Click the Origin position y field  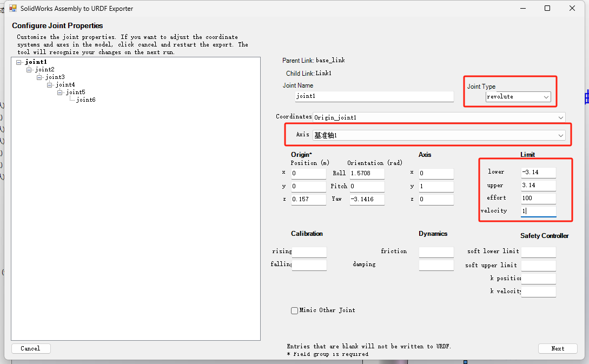(308, 186)
